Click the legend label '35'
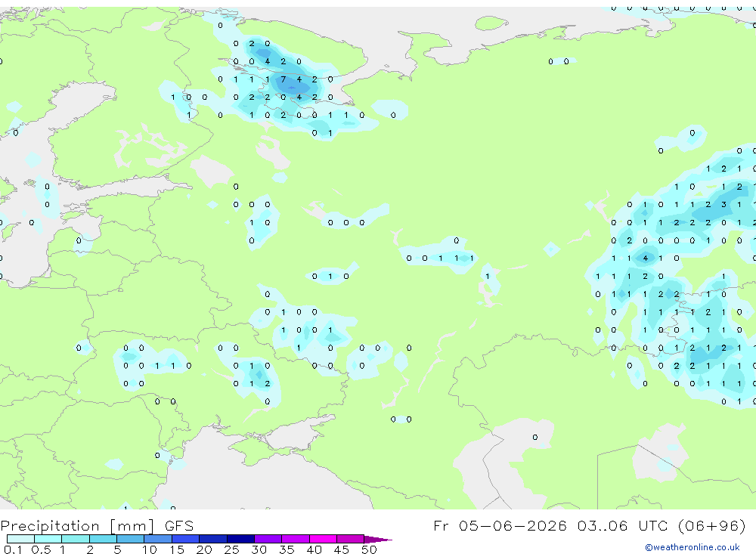This screenshot has width=756, height=554. coord(287,549)
